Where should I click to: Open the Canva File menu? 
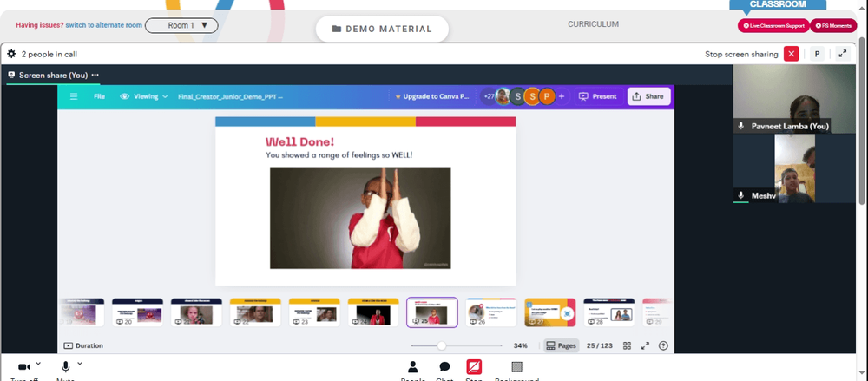pos(99,96)
